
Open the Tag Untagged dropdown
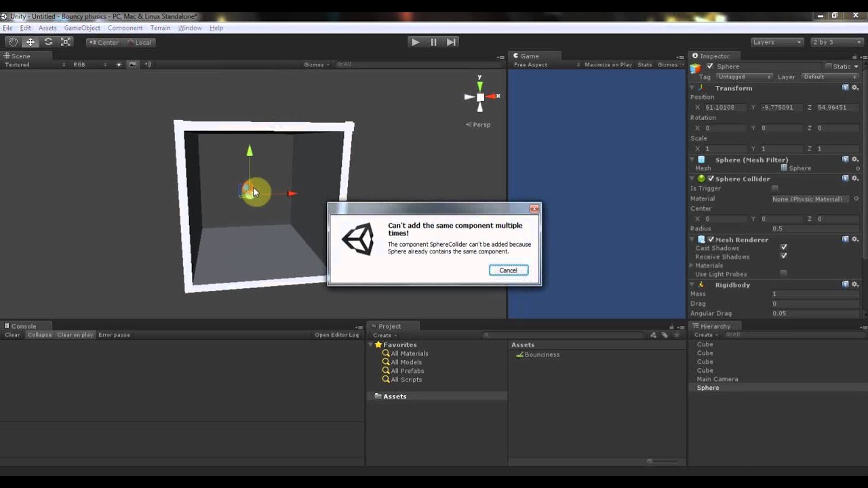point(744,77)
